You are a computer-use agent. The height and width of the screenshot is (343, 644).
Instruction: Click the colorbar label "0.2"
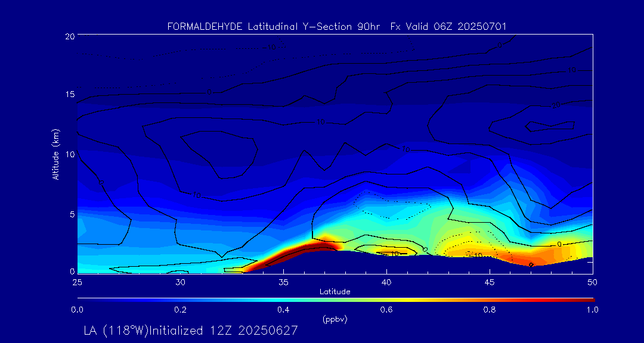180,310
